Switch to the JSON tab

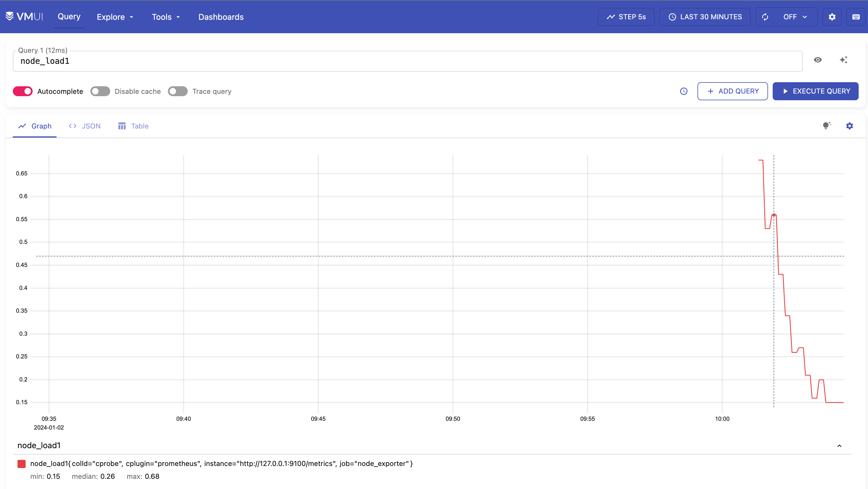[x=85, y=126]
